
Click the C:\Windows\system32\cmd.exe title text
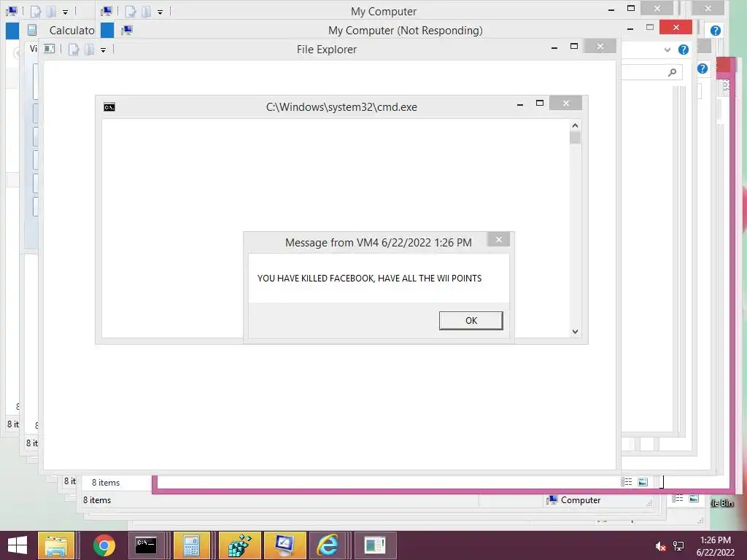[x=341, y=107]
